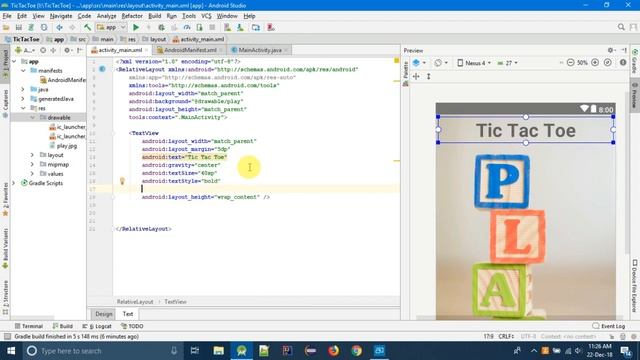
Task: Run the app with the green play icon
Action: point(136,27)
